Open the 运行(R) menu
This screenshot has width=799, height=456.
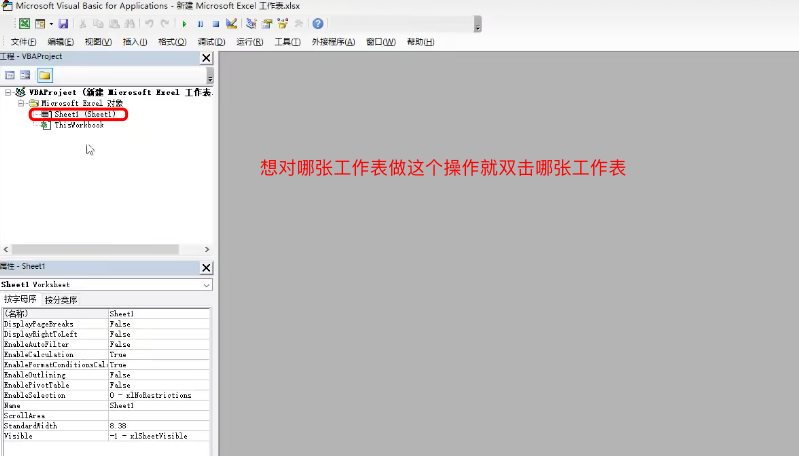(x=250, y=42)
